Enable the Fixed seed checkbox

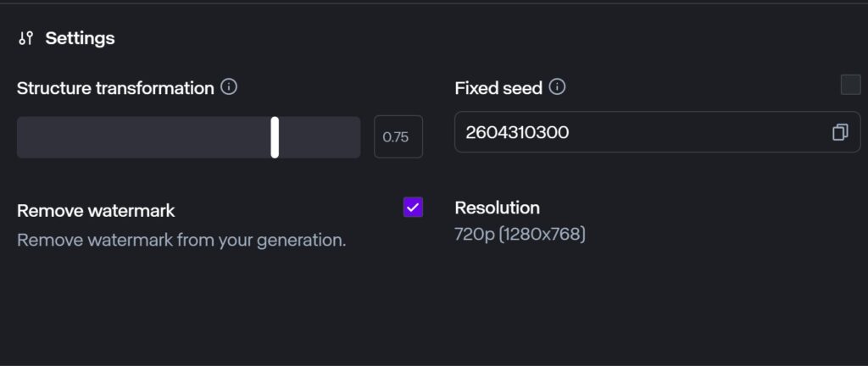pyautogui.click(x=850, y=85)
